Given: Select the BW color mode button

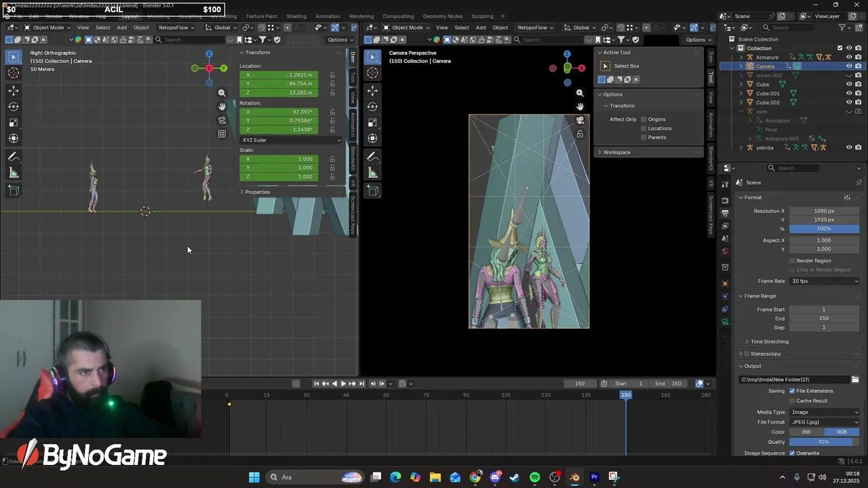Looking at the screenshot, I should click(806, 432).
